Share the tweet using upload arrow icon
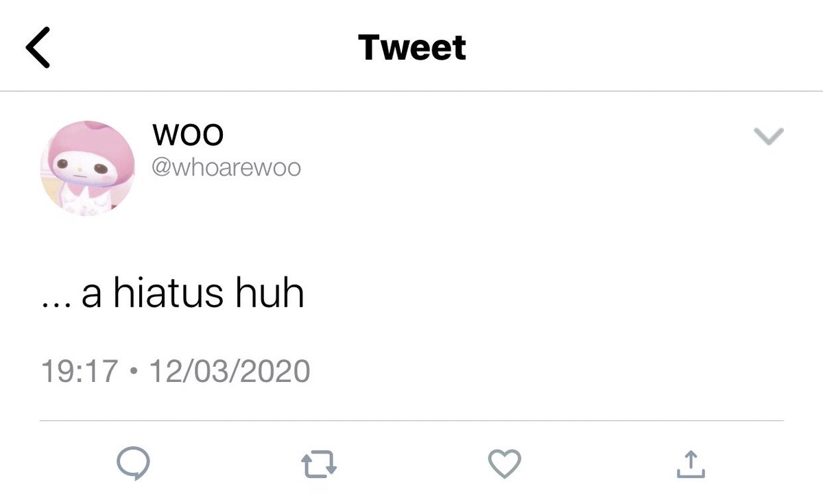The image size is (823, 504). tap(691, 464)
